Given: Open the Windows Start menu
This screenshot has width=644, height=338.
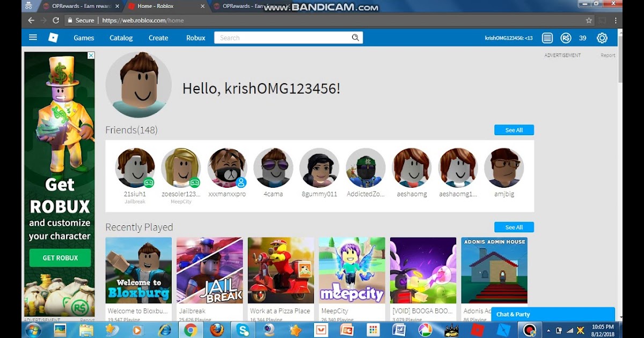Looking at the screenshot, I should coord(33,329).
